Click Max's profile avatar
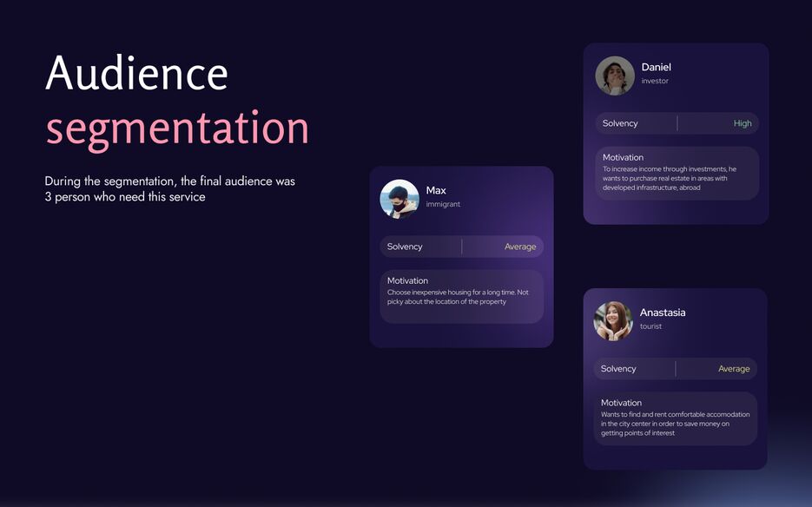This screenshot has width=812, height=507. [x=399, y=199]
